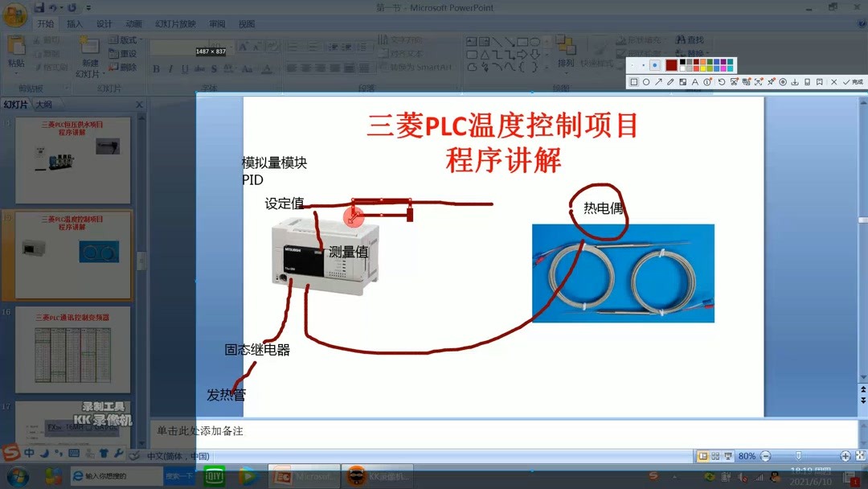Toggle italic formatting
Screen dimensions: 868x489
pyautogui.click(x=170, y=68)
